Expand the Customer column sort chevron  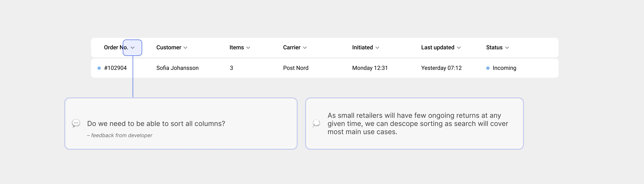tap(185, 48)
